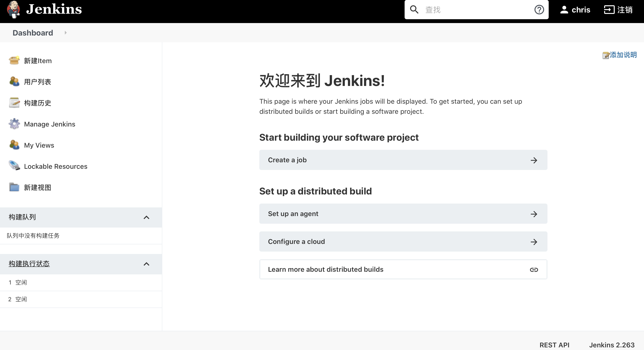Screen dimensions: 644x350
Task: Click the 用户列表 users icon
Action: coord(14,81)
